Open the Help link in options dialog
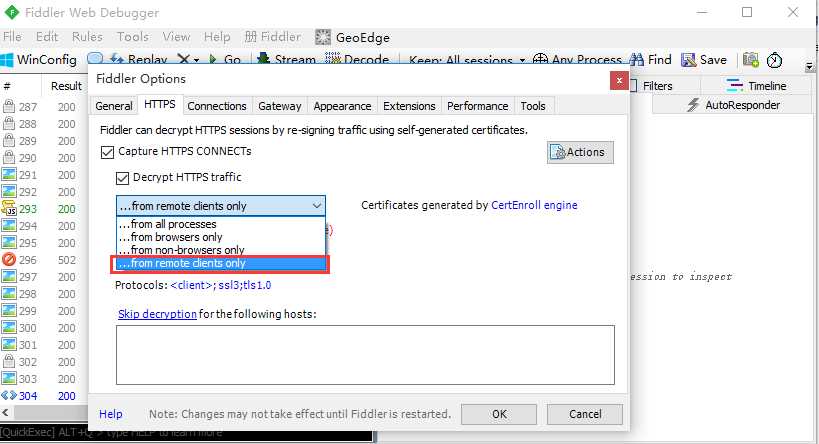Viewport: 819px width, 444px height. tap(111, 414)
